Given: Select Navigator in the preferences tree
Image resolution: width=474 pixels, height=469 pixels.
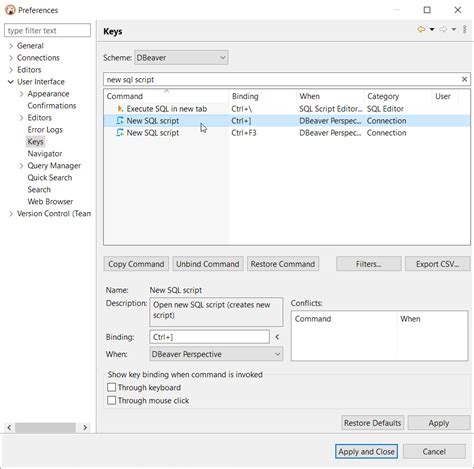Looking at the screenshot, I should click(x=45, y=154).
